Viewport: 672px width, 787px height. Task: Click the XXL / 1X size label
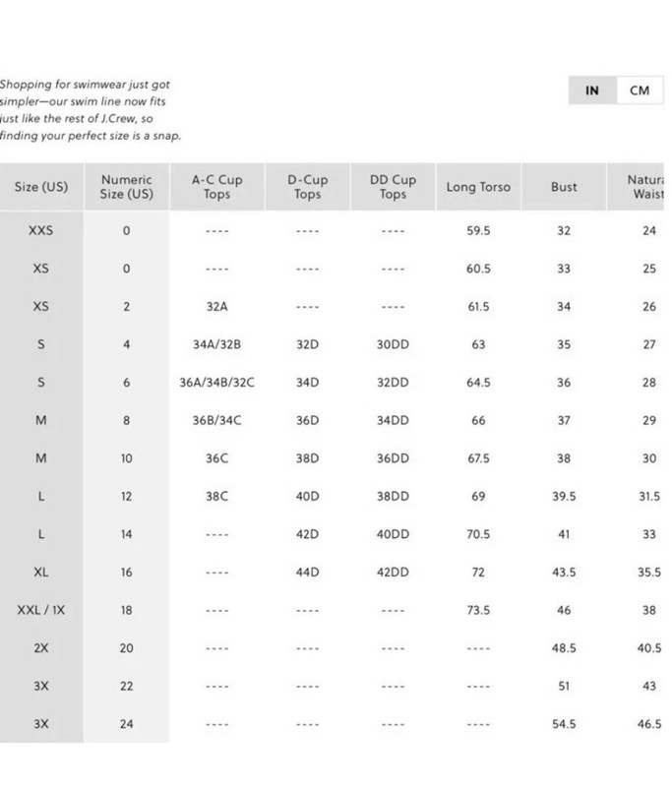click(x=41, y=610)
